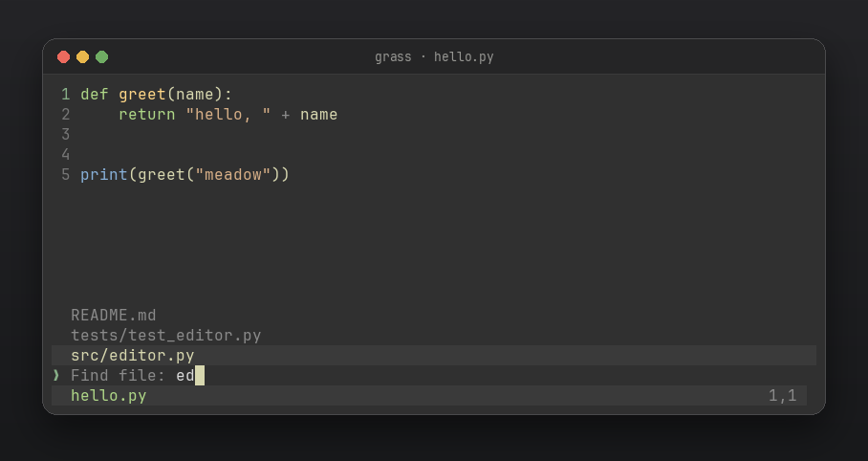
Task: Click the return keyword on line 2
Action: pos(146,114)
